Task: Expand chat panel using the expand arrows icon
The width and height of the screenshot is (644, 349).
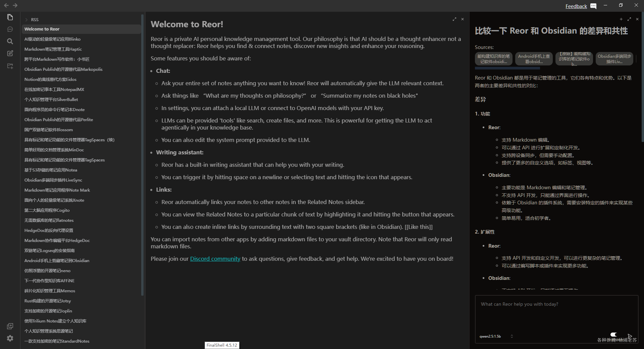Action: 629,19
